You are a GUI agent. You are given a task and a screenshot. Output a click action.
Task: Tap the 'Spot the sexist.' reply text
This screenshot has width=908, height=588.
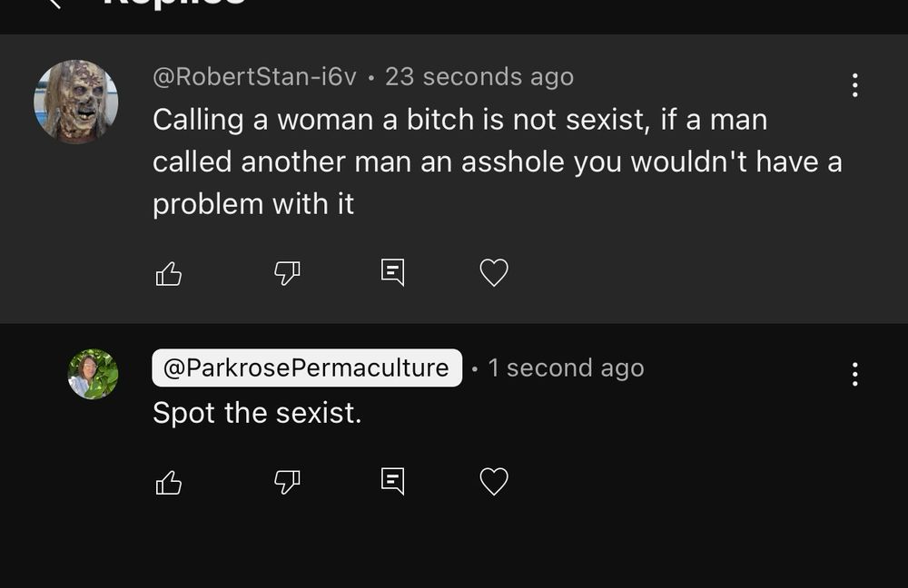click(x=257, y=413)
